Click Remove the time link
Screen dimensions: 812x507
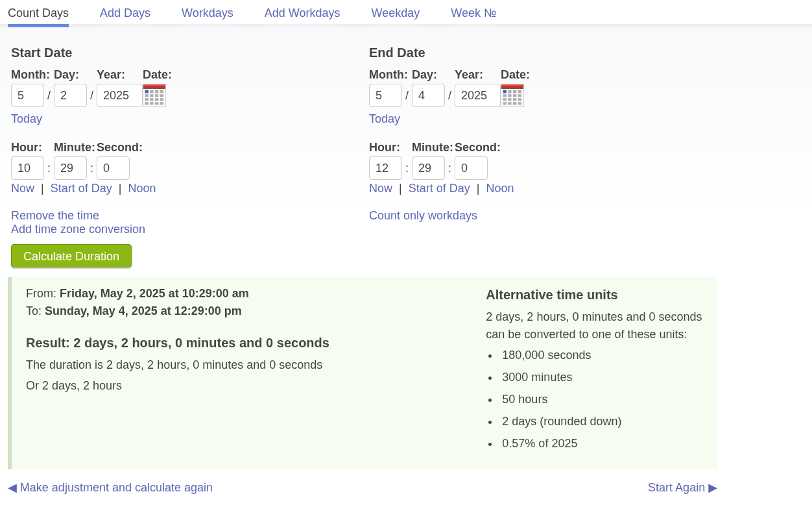click(55, 216)
